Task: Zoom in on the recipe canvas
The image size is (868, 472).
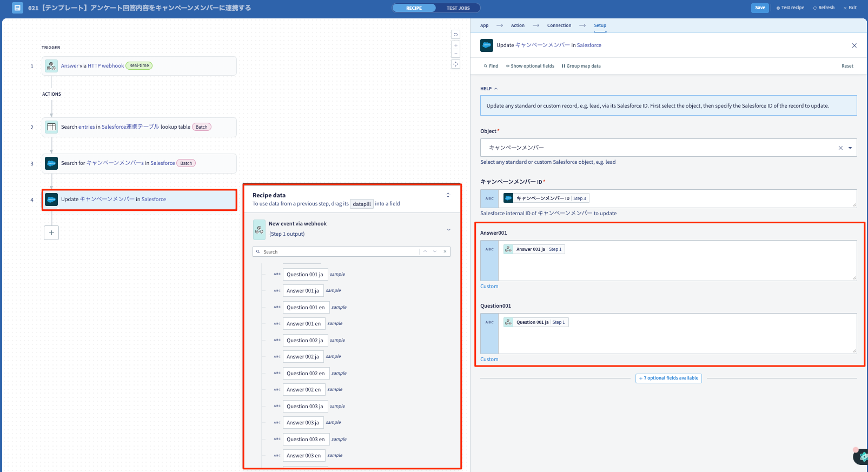Action: (456, 45)
